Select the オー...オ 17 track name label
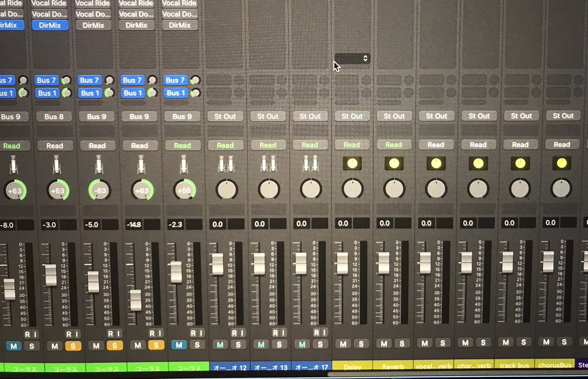588x379 pixels. pos(311,367)
